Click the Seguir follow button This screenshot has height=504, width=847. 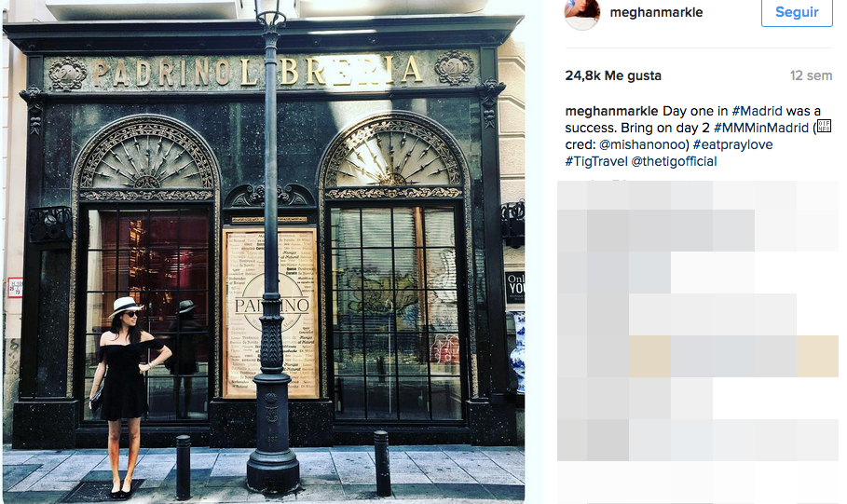coord(797,12)
